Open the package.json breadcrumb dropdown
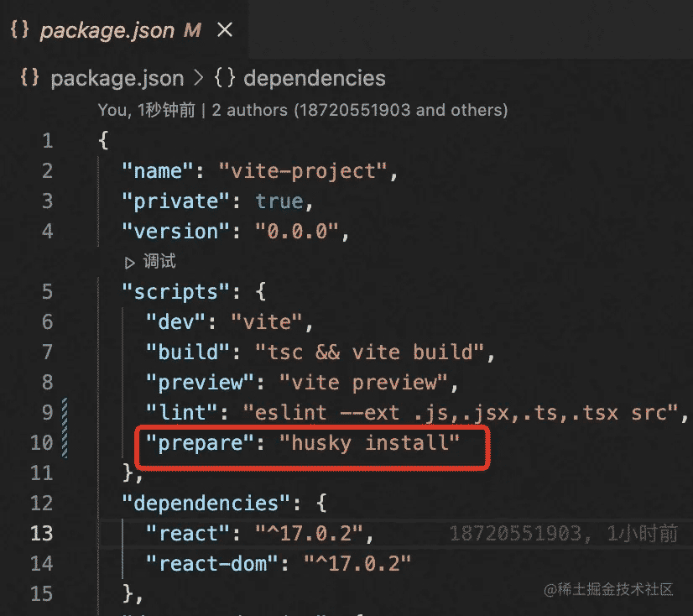 (117, 79)
